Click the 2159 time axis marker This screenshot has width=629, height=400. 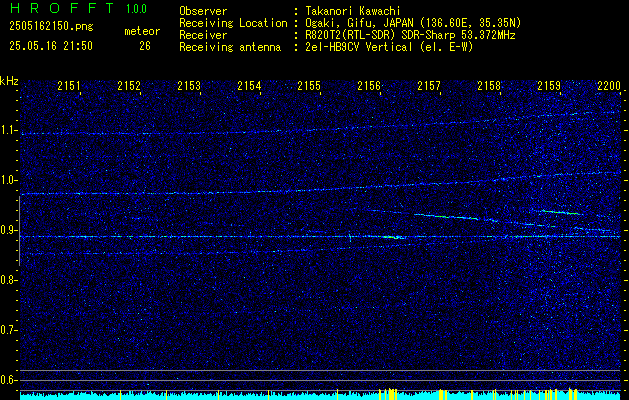(549, 85)
